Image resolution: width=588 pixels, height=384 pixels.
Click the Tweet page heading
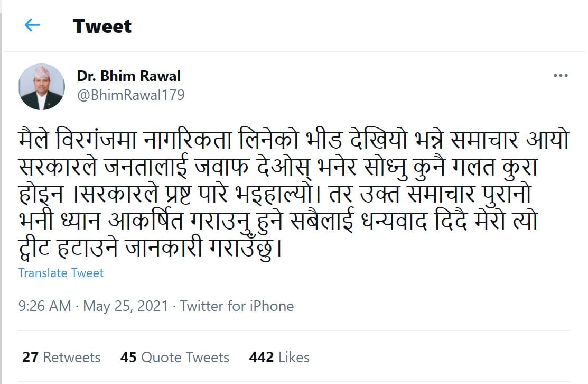[x=102, y=26]
